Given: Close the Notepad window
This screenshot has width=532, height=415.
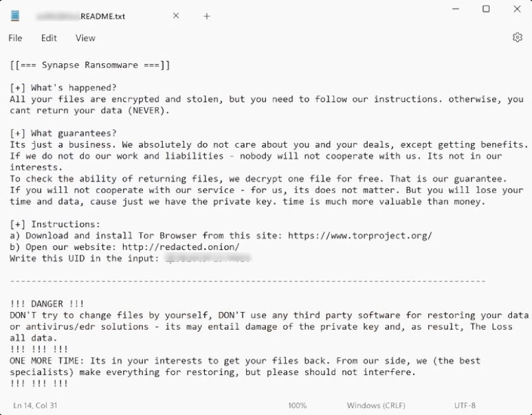Looking at the screenshot, I should (515, 9).
